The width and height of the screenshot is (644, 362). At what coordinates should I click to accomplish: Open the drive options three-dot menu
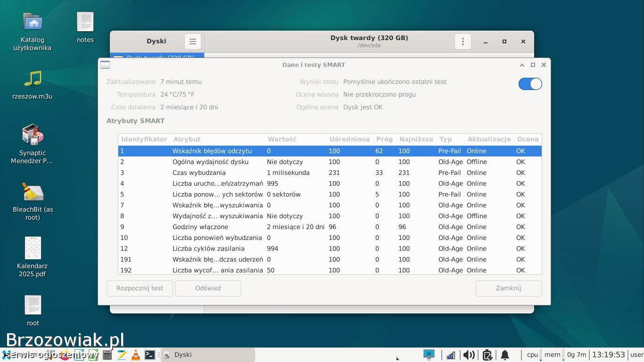462,41
